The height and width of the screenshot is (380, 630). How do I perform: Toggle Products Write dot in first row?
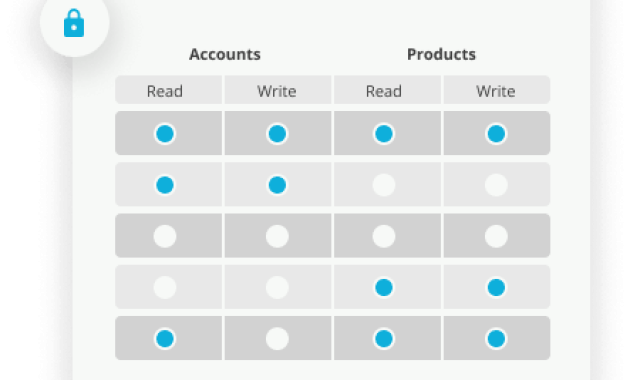(x=496, y=133)
